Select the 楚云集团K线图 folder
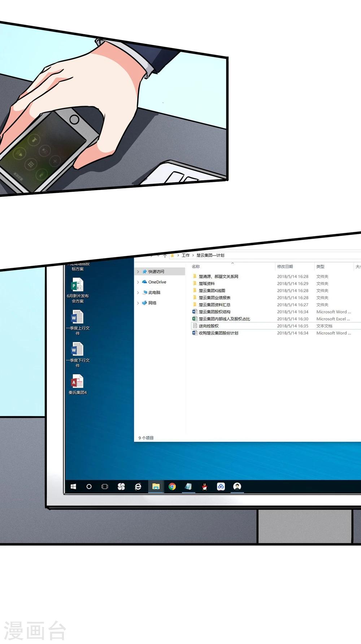Image resolution: width=361 pixels, height=644 pixels. [212, 291]
